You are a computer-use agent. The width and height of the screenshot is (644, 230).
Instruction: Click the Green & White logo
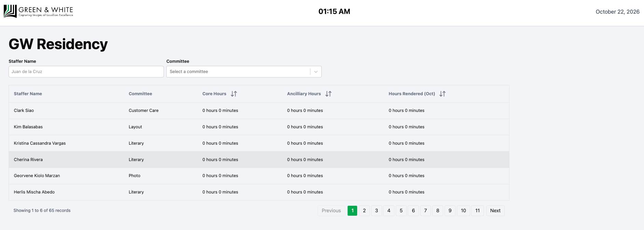point(38,11)
